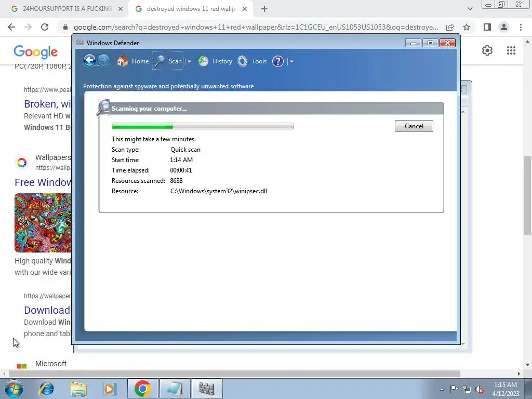Switch to Chrome in taskbar
Screen dimensions: 532x399
coord(142,389)
